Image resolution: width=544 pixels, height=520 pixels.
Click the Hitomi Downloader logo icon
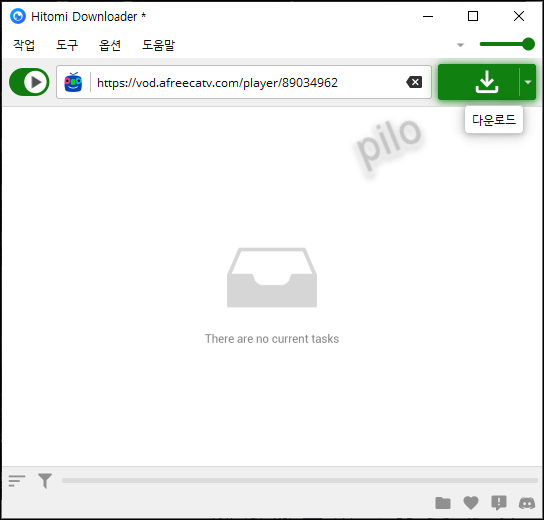[18, 16]
